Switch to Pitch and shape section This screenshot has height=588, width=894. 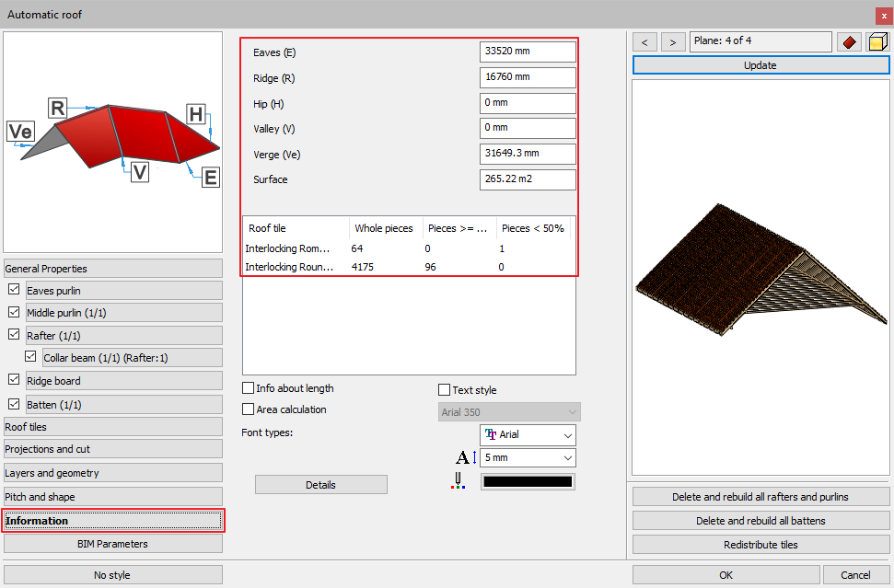coord(112,497)
